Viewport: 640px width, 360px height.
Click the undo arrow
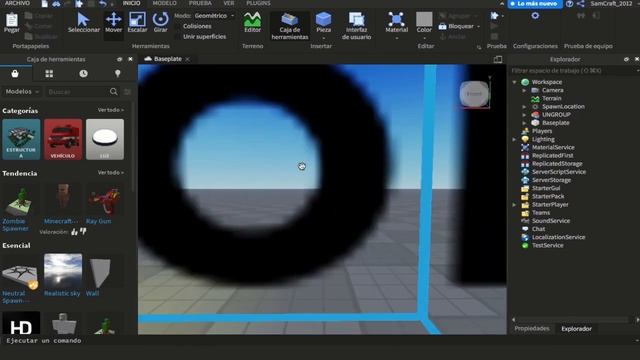tap(103, 4)
